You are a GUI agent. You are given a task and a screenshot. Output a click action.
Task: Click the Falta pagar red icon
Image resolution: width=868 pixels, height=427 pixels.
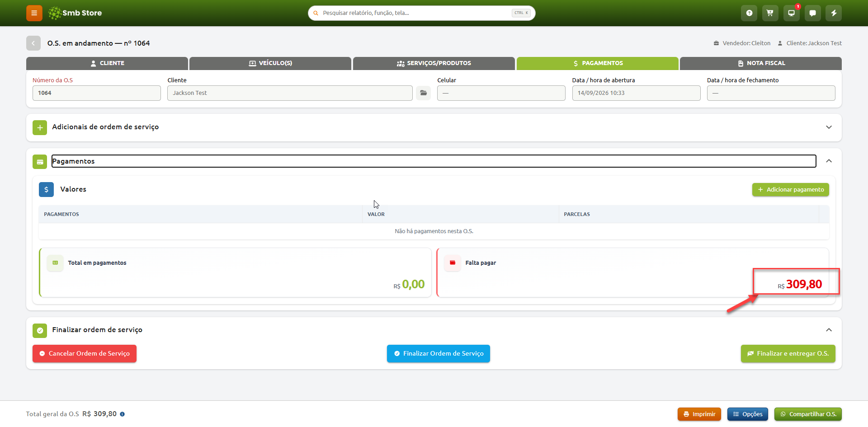[x=453, y=263]
